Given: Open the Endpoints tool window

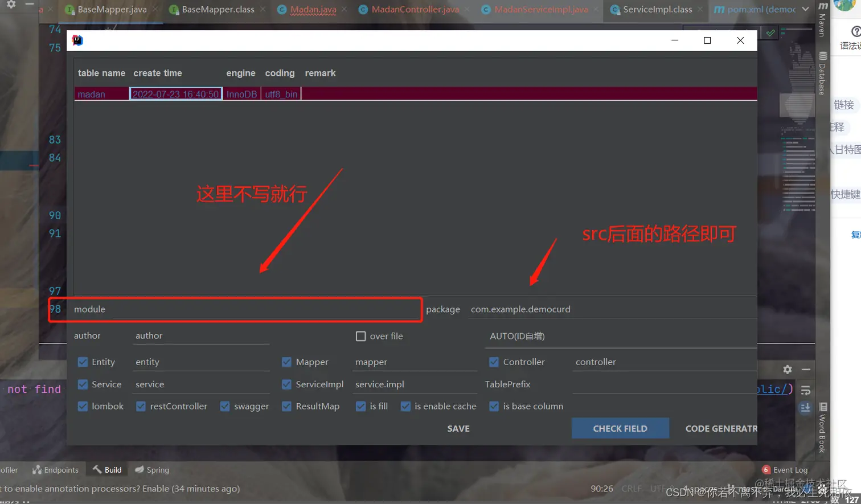Looking at the screenshot, I should click(x=55, y=470).
